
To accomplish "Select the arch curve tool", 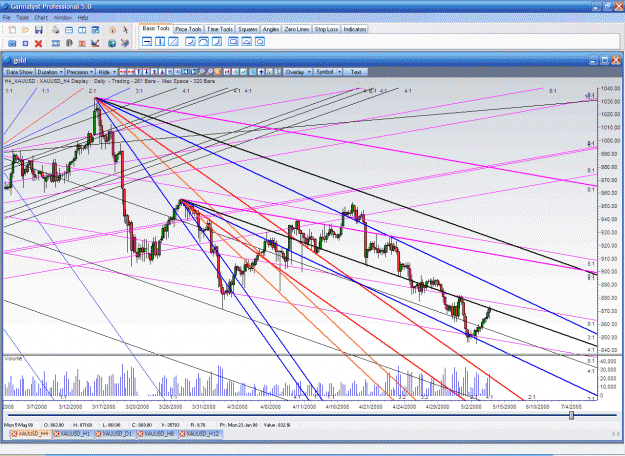I will click(203, 41).
